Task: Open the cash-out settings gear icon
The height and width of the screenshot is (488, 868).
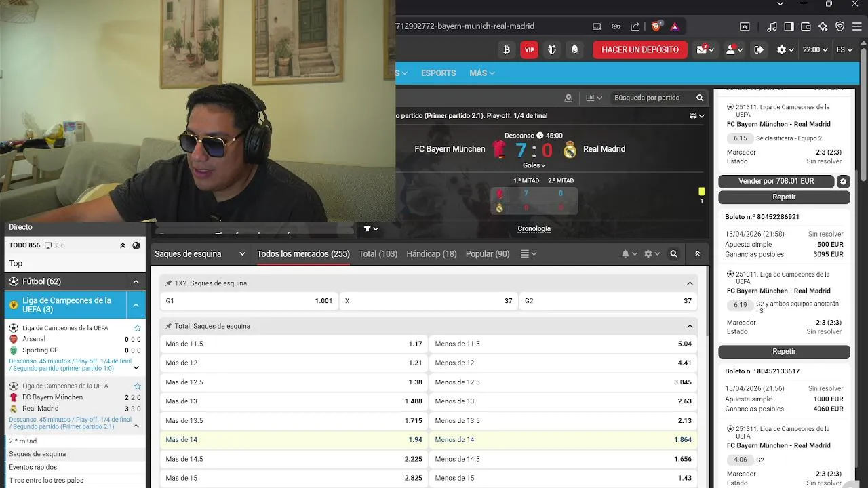Action: (843, 181)
